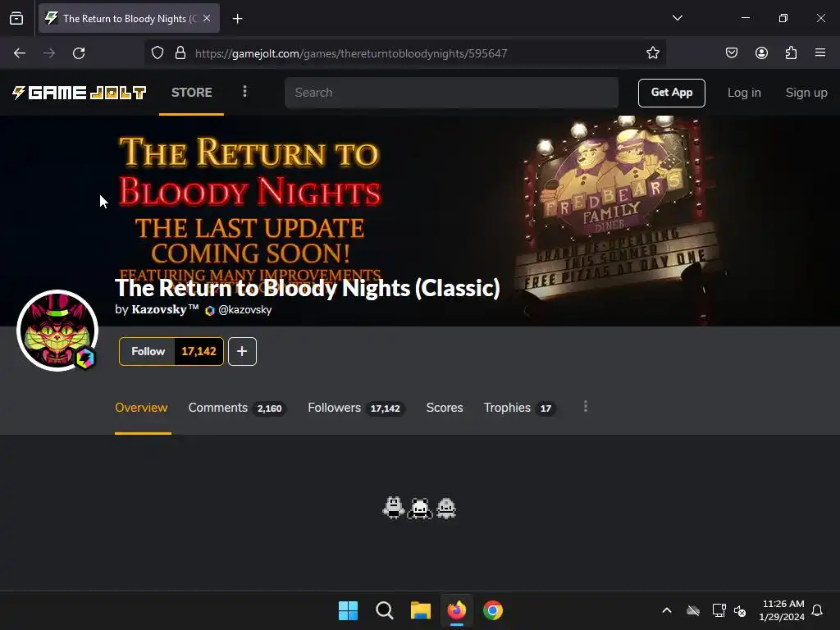Open OneDrive cloud tray icon

(x=693, y=610)
